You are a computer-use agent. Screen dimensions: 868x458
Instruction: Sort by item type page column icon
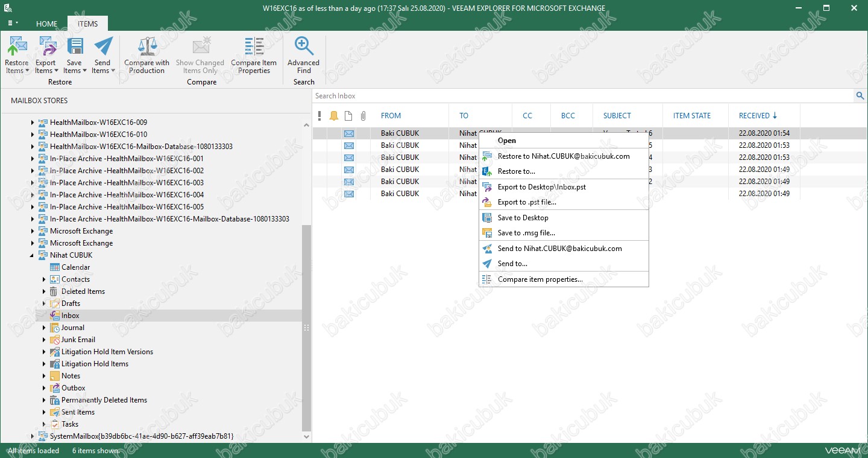(348, 116)
